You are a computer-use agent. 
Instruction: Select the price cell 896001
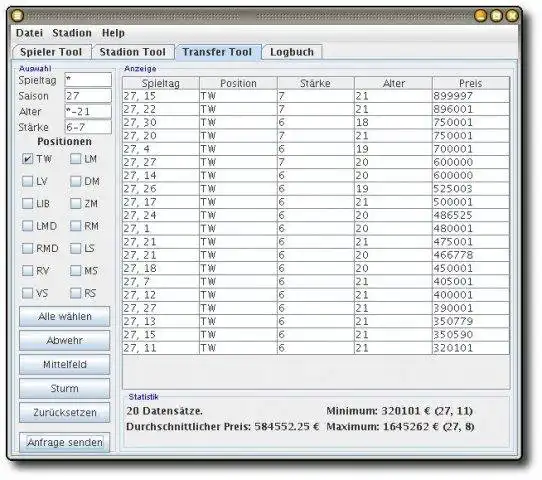[471, 109]
